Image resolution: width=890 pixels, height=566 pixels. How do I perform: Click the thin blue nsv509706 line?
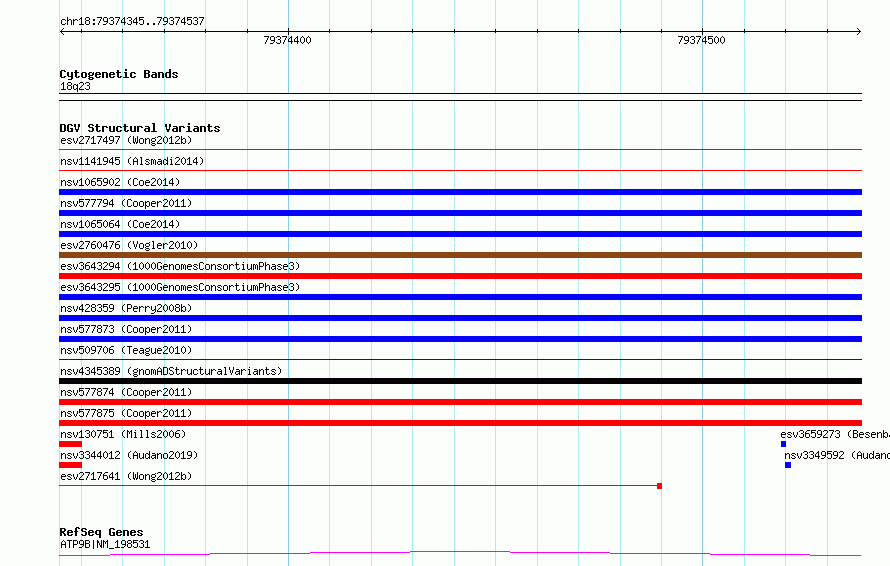coord(460,359)
